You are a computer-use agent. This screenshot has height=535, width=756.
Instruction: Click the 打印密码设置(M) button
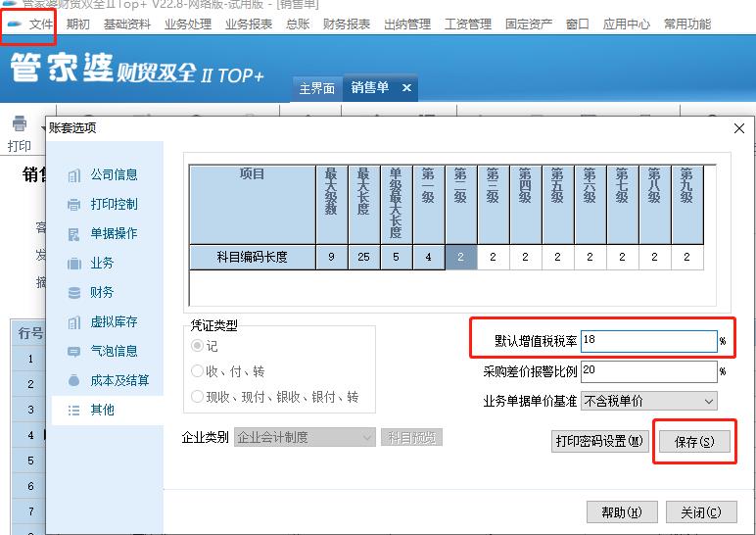599,441
